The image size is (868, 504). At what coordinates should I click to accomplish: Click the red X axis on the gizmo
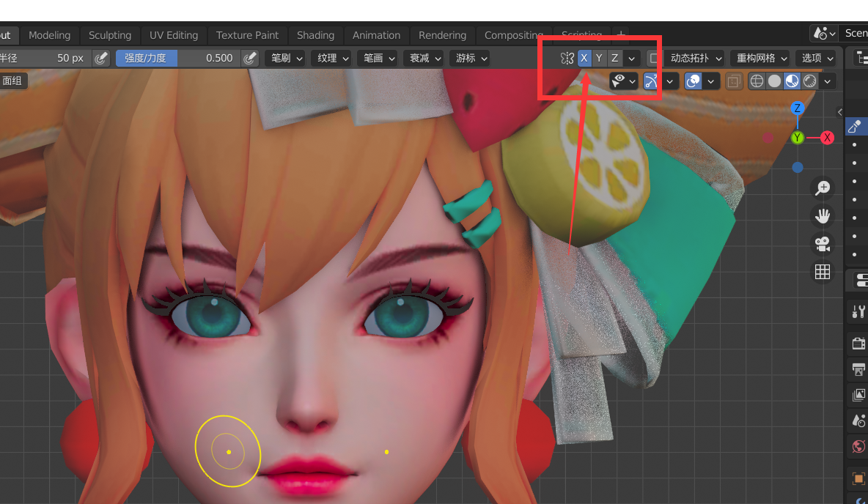pos(827,137)
